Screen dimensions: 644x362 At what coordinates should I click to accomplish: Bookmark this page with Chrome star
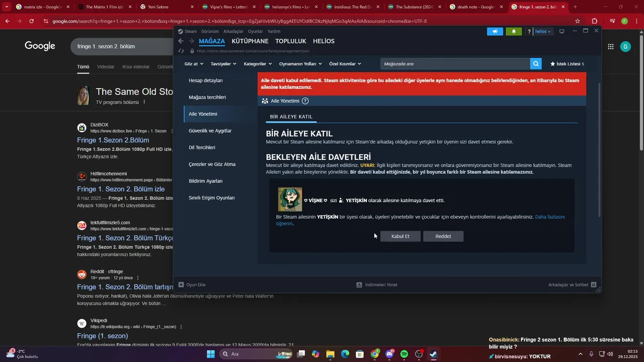pos(578,21)
